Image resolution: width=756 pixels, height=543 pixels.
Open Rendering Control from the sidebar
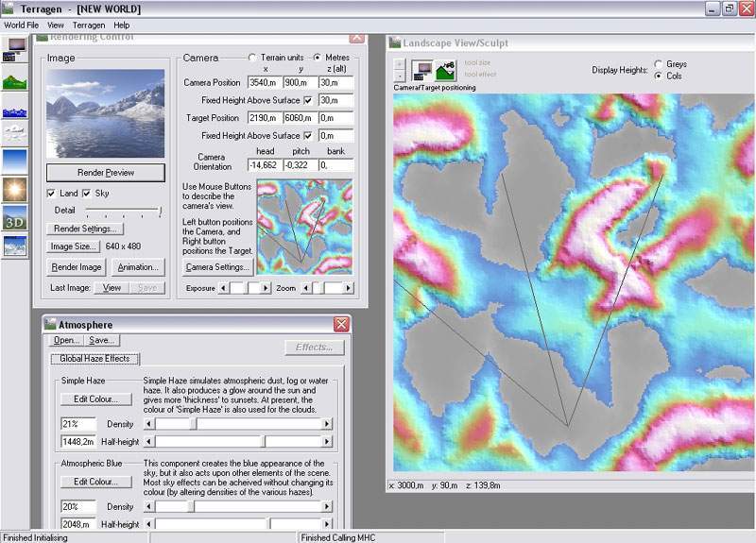(x=15, y=47)
